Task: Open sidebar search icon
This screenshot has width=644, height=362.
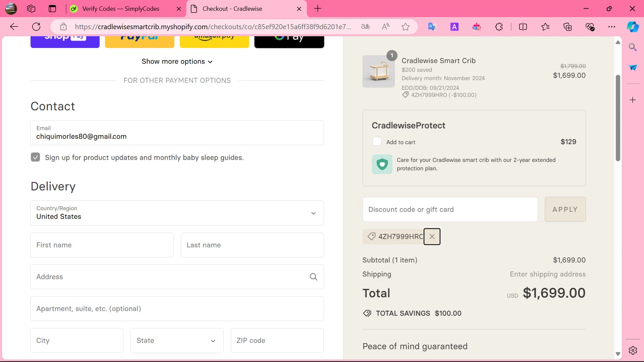Action: [633, 47]
